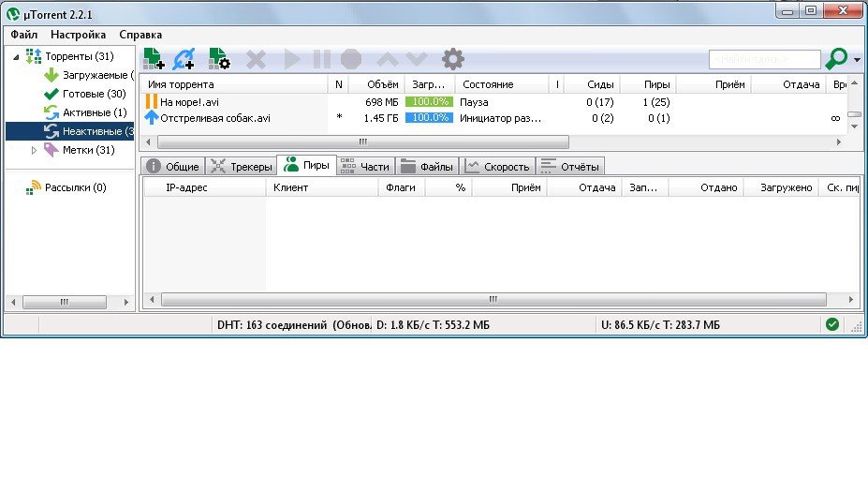Click the sidebar horizontal scrollbar thumb
The width and height of the screenshot is (868, 492).
(x=65, y=302)
